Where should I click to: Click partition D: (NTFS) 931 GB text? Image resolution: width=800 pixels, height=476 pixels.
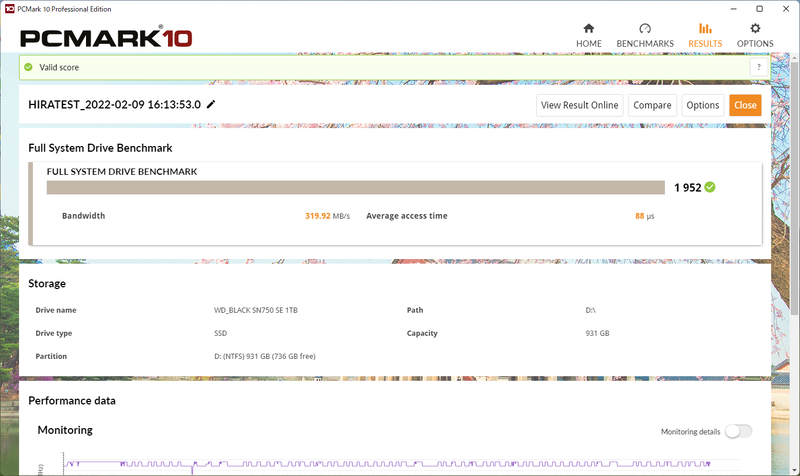[264, 356]
